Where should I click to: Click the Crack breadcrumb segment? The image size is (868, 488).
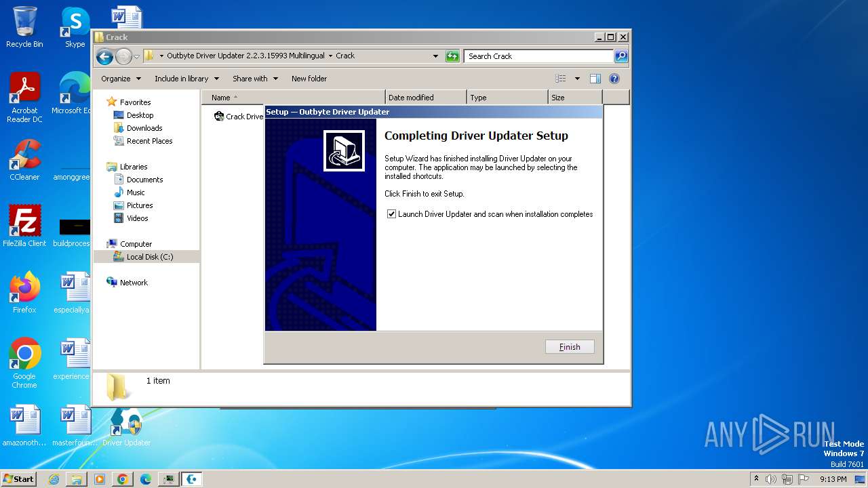(345, 56)
